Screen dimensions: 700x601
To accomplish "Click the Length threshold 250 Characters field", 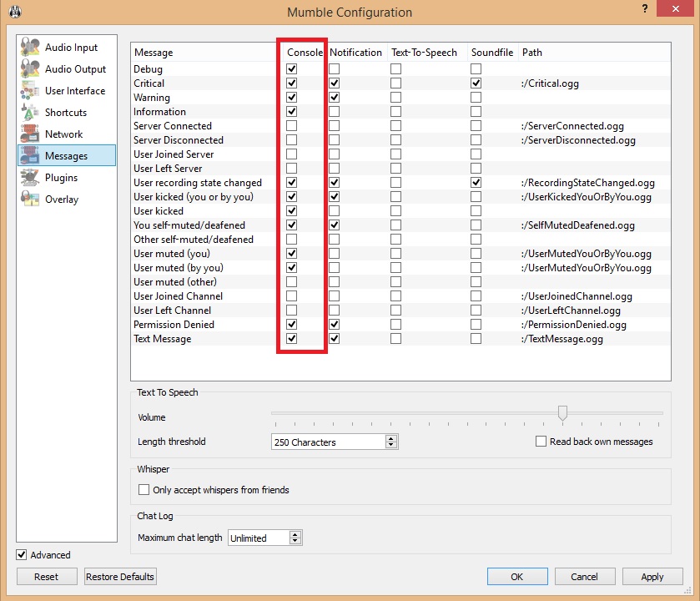I will click(329, 442).
